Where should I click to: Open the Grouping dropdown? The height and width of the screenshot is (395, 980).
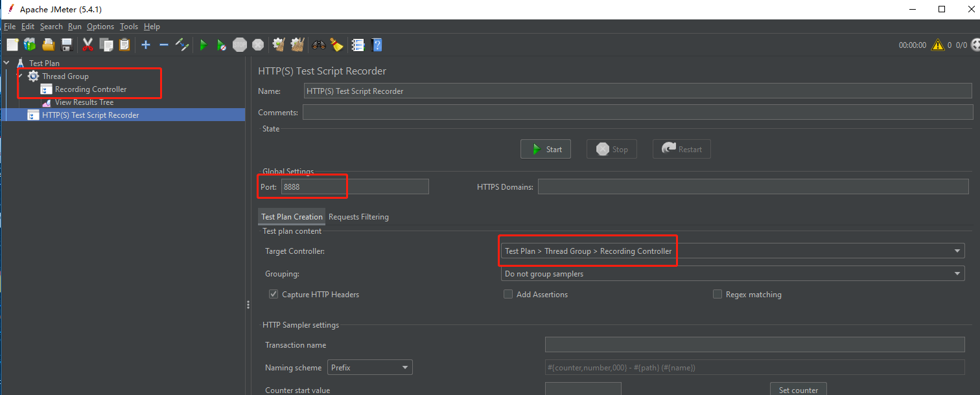(733, 274)
